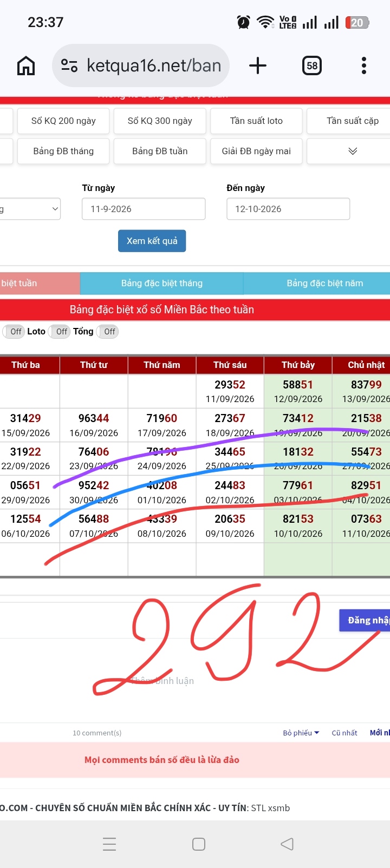
Task: Tap the browser home icon
Action: pyautogui.click(x=26, y=66)
